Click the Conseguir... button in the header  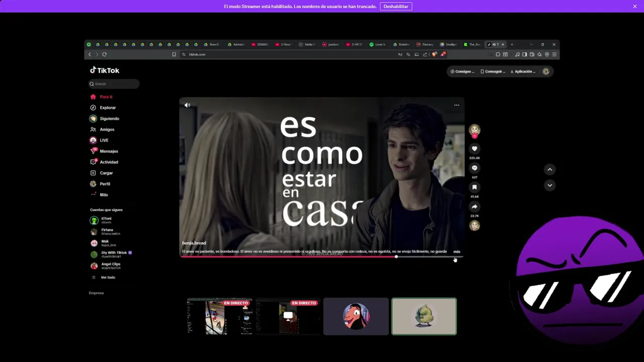pyautogui.click(x=493, y=71)
